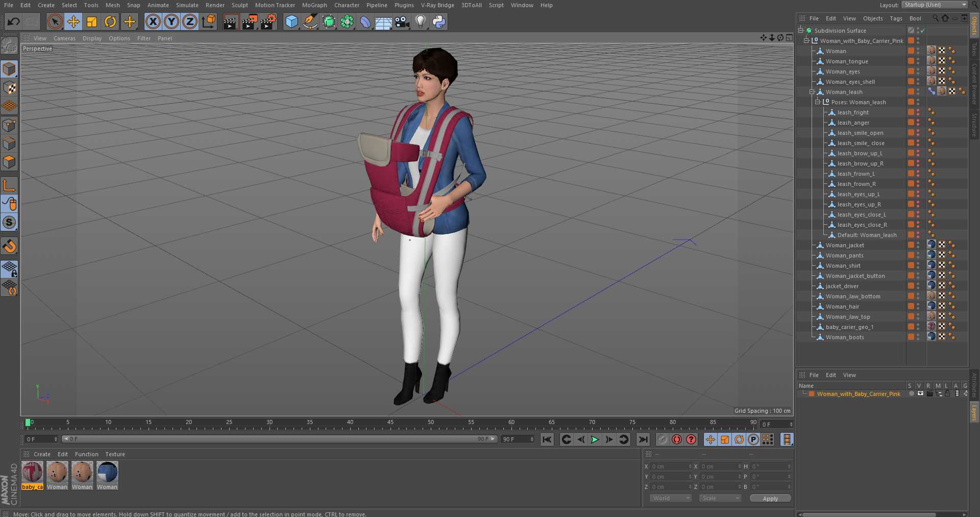Open the Simulate menu

coord(187,5)
